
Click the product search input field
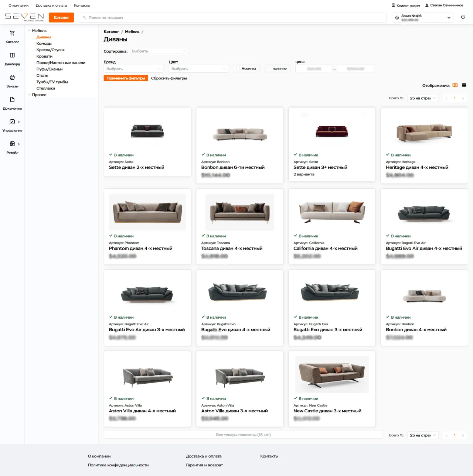click(233, 17)
